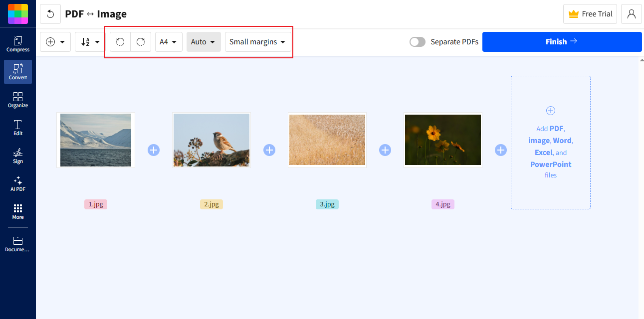The width and height of the screenshot is (644, 319).
Task: Click the Finish button
Action: pyautogui.click(x=562, y=41)
